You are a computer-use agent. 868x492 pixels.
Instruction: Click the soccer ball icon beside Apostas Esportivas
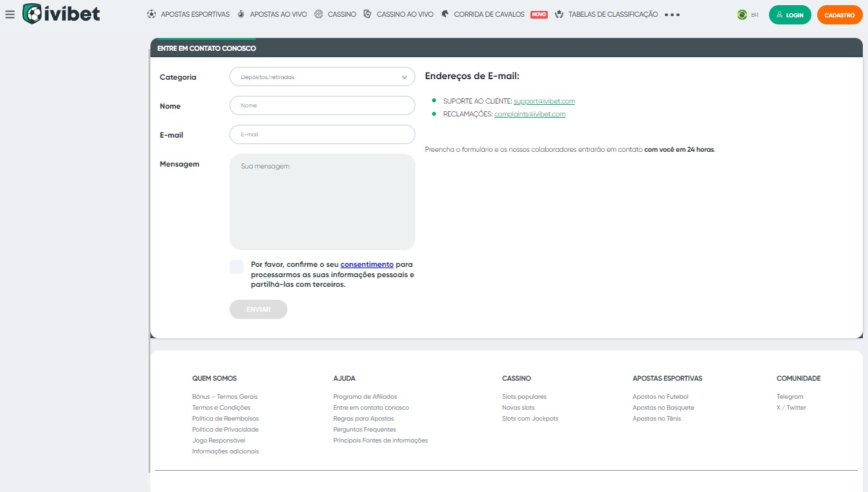[x=152, y=14]
